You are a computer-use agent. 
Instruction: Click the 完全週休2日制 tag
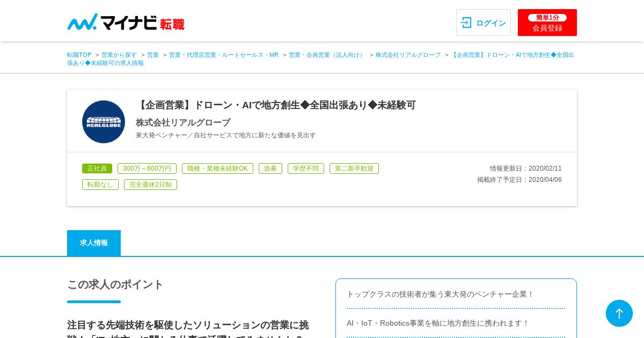tap(150, 185)
